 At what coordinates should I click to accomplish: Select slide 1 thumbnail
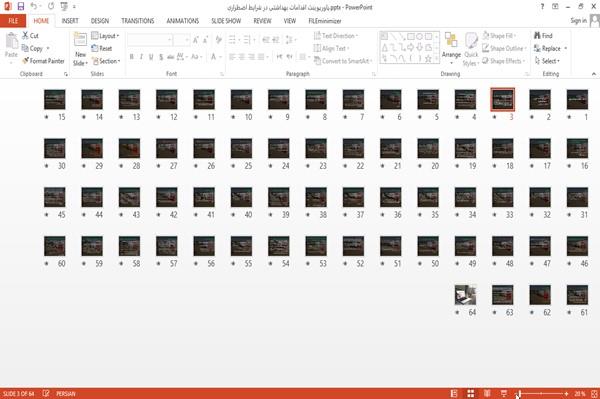click(x=577, y=99)
